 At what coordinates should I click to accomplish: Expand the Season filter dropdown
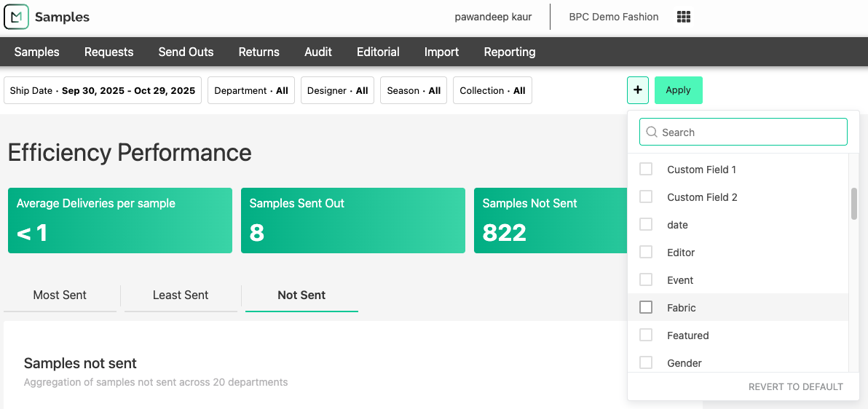point(414,91)
